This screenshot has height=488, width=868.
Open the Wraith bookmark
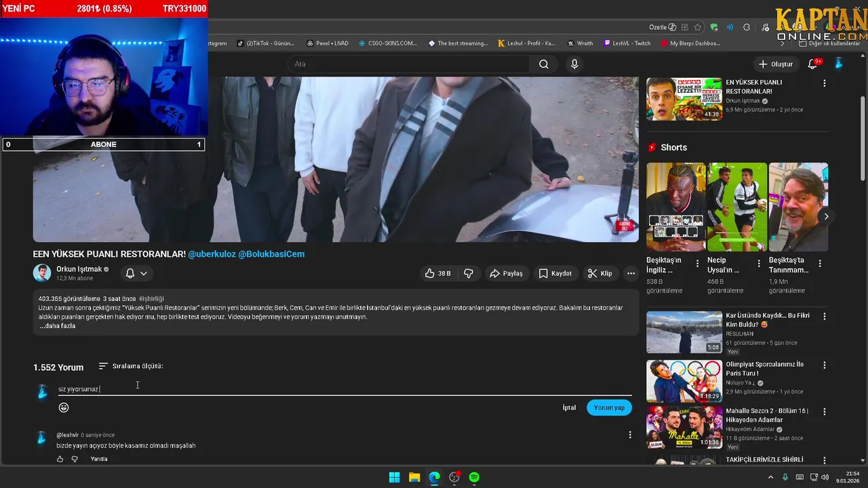click(580, 43)
